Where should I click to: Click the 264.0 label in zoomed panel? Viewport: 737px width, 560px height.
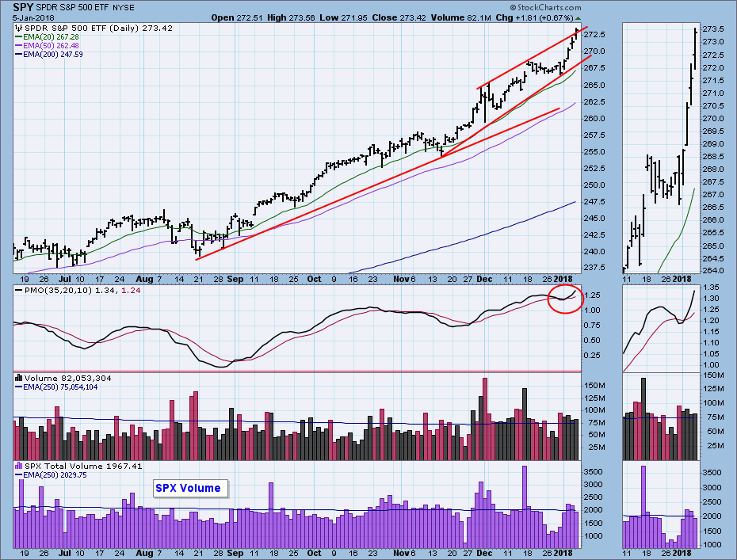(712, 271)
